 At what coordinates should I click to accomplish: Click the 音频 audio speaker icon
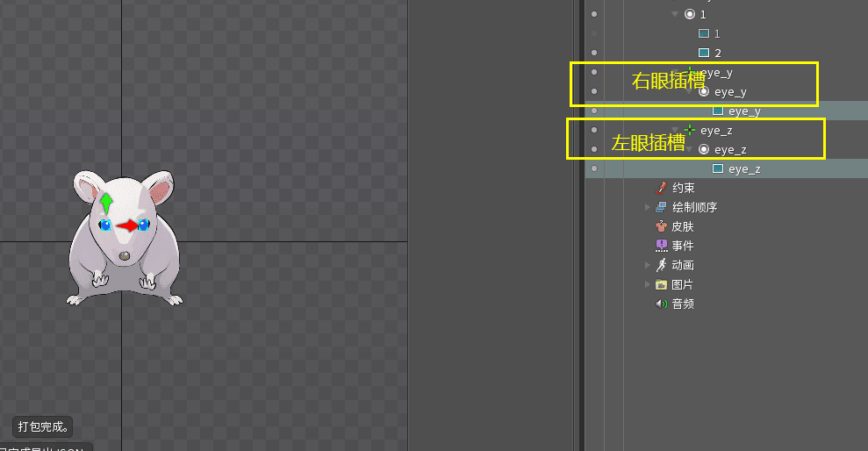(x=661, y=304)
